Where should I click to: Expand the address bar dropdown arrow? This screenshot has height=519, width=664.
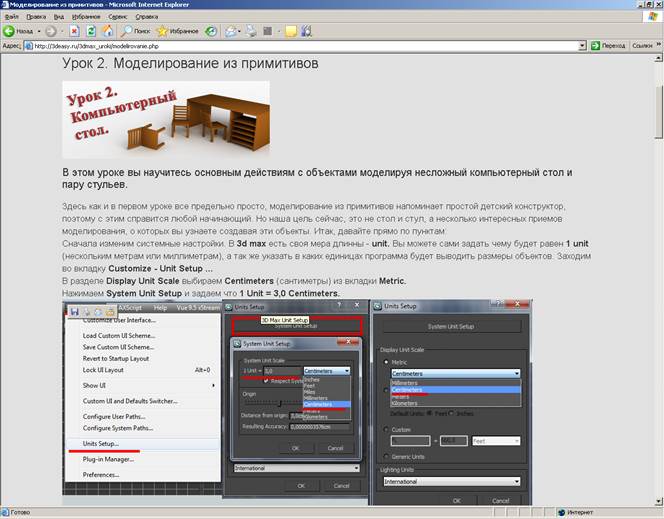pos(582,46)
